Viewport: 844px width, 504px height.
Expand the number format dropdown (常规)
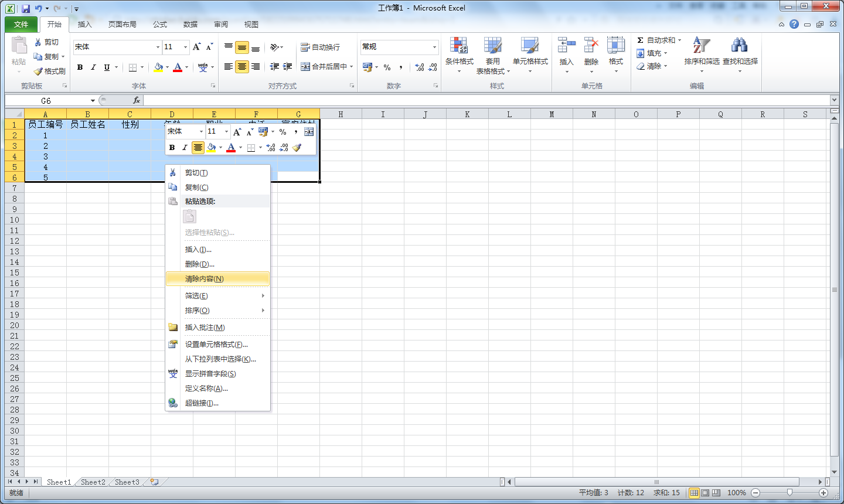[x=434, y=47]
